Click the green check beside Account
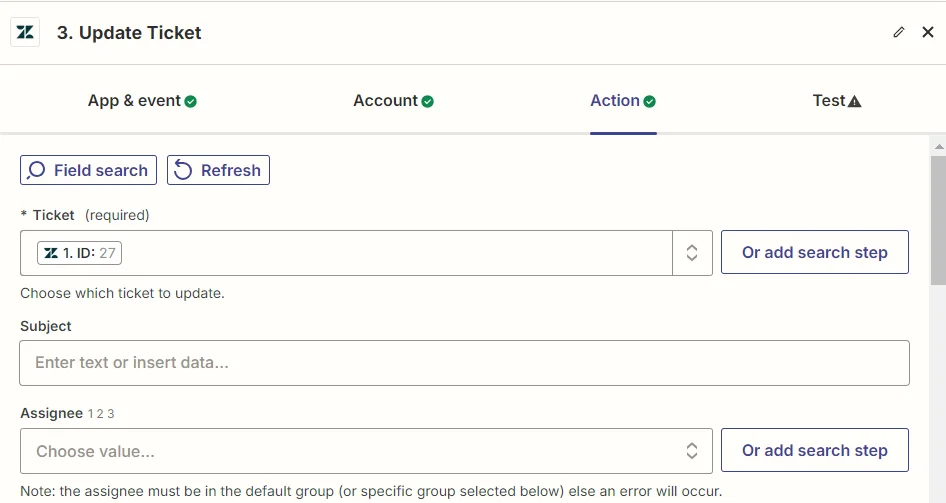The image size is (946, 503). coord(428,101)
